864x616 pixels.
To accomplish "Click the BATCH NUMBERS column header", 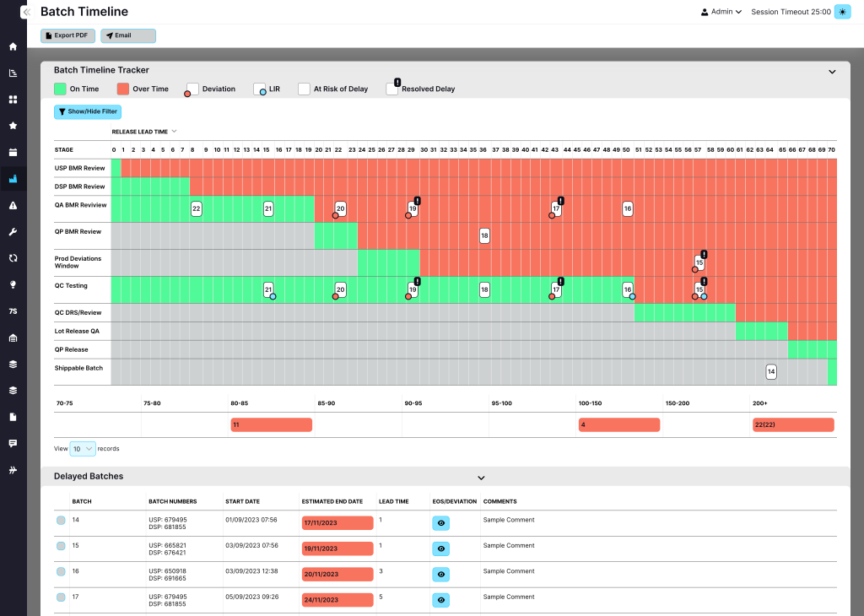I will tap(172, 501).
